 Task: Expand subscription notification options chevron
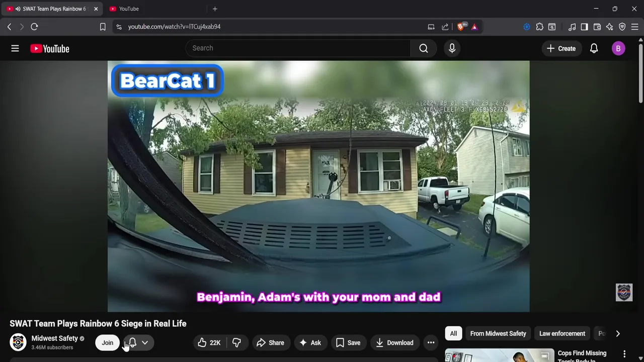pyautogui.click(x=145, y=343)
